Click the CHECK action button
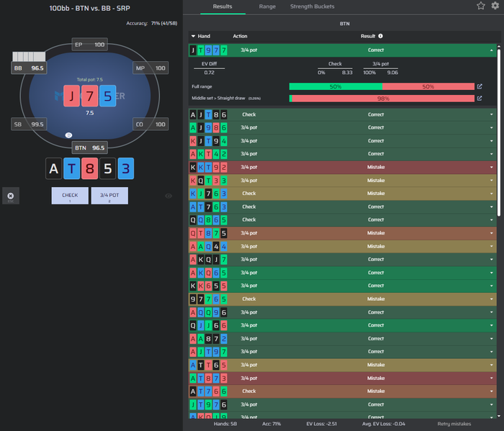 pos(70,196)
